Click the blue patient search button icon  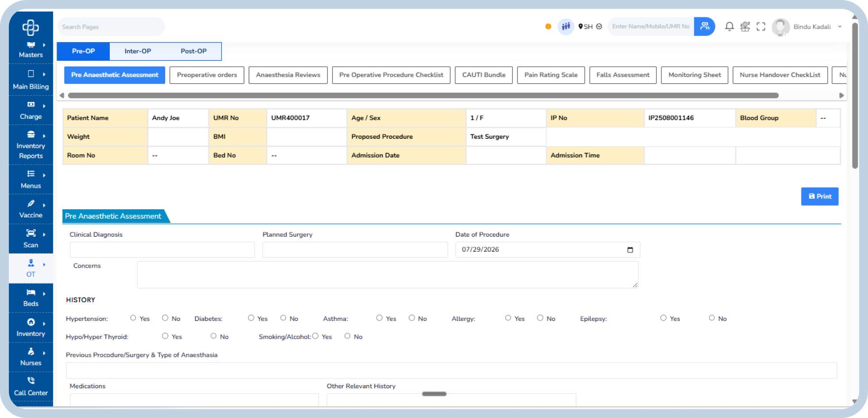705,27
